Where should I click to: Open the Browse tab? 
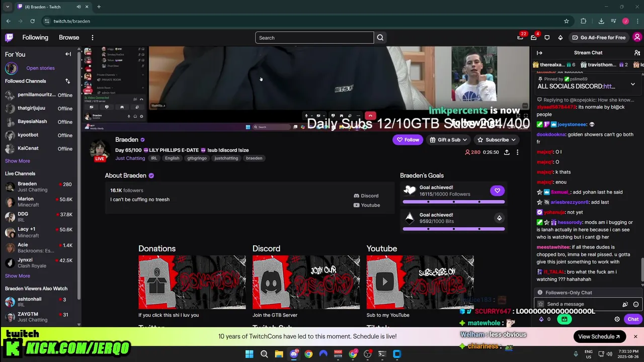[x=69, y=38]
